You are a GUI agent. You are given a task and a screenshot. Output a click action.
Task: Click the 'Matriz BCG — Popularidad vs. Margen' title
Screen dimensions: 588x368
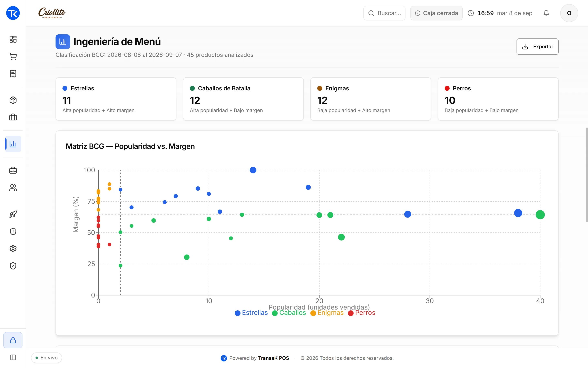pos(130,146)
